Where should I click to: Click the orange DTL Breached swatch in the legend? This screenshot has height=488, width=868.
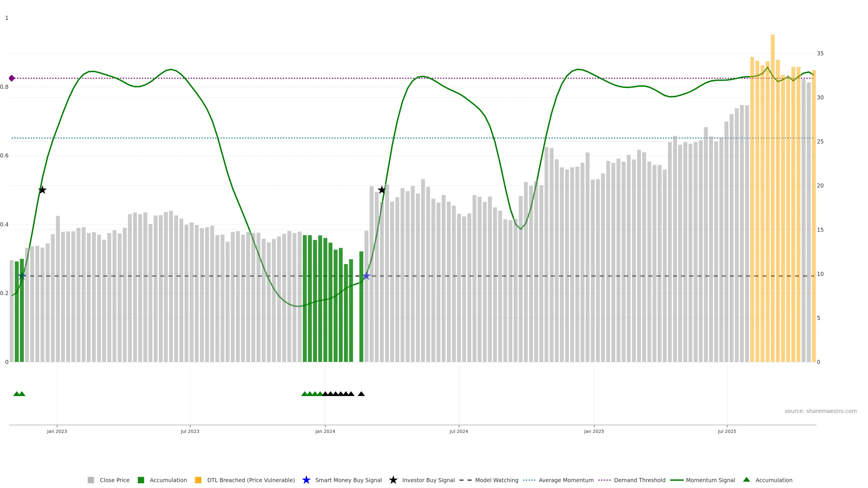coord(198,480)
